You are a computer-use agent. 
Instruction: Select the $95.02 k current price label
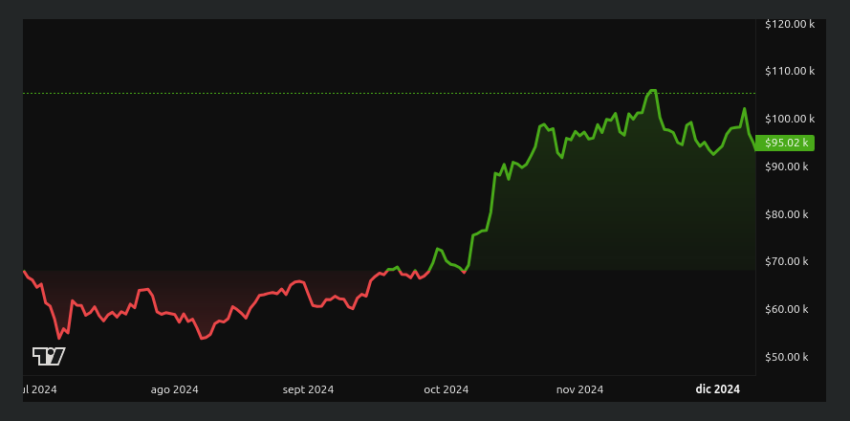pyautogui.click(x=785, y=143)
